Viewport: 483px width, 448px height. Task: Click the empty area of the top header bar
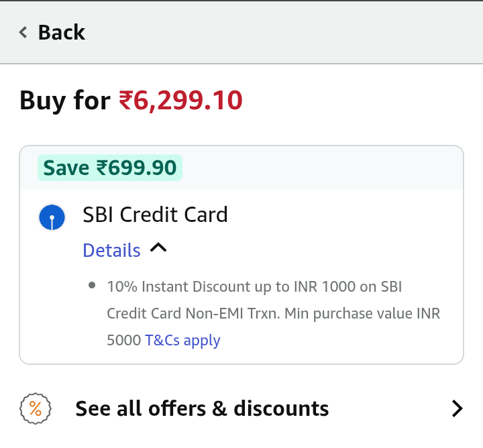pyautogui.click(x=302, y=32)
